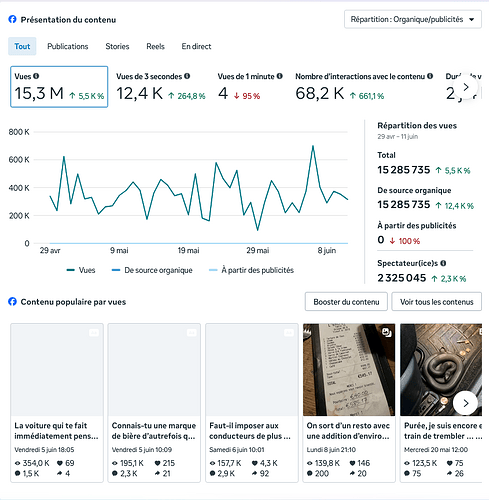Toggle the Vues legend series
Screen dimensions: 489x500
tap(81, 270)
